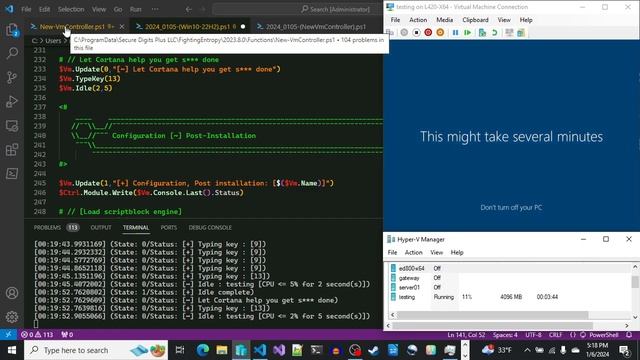The image size is (640, 360).
Task: Click the remote window indicator in status bar
Action: click(8, 335)
